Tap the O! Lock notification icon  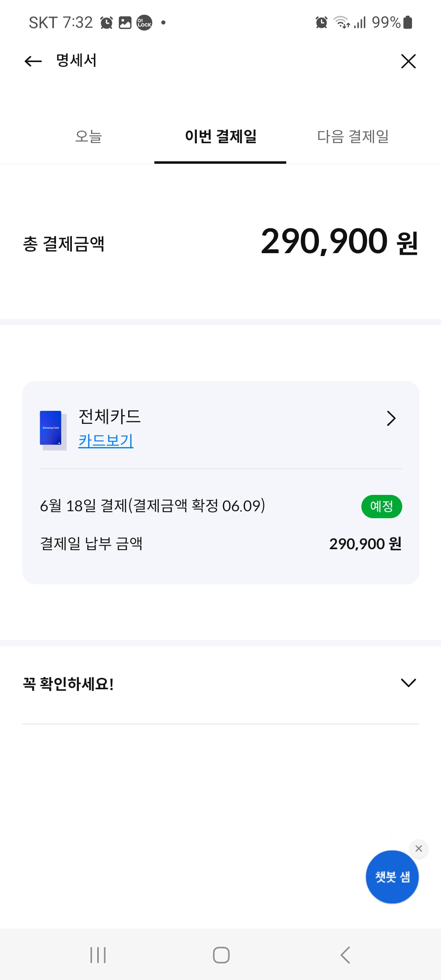pyautogui.click(x=144, y=22)
